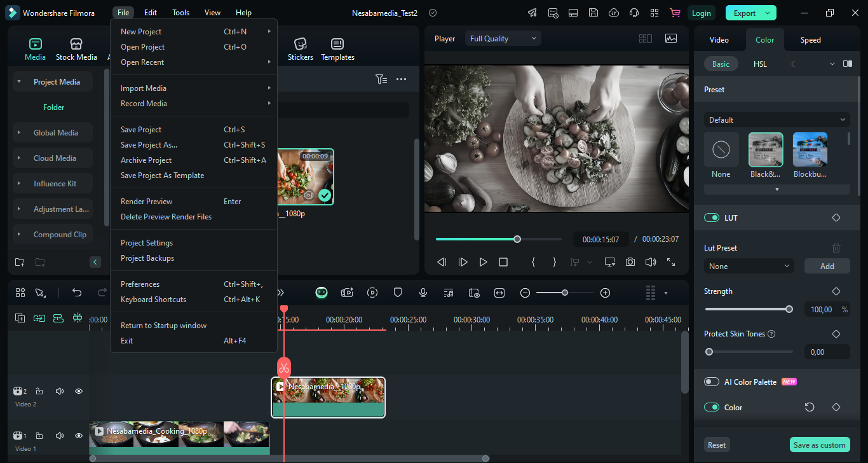Screen dimensions: 868x463
Task: Click the Save as custom button
Action: point(820,445)
